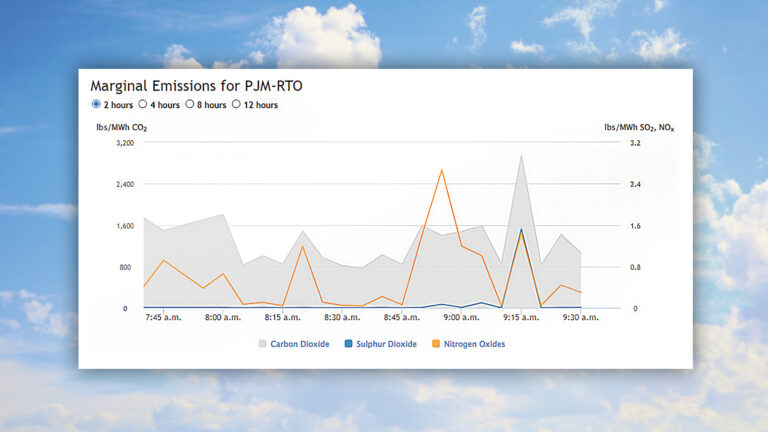Click the Carbon Dioxide legend label
This screenshot has width=768, height=432.
click(300, 344)
